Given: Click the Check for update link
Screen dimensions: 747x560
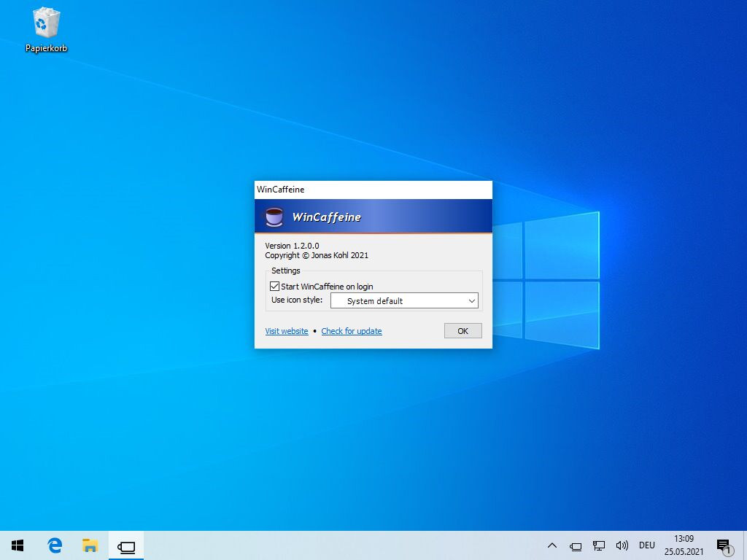Looking at the screenshot, I should [351, 331].
